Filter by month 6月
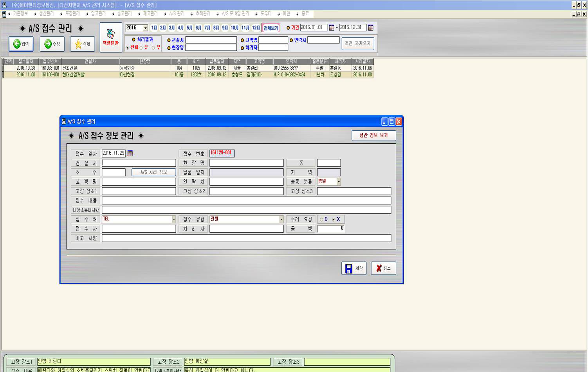588x372 pixels. [x=198, y=28]
